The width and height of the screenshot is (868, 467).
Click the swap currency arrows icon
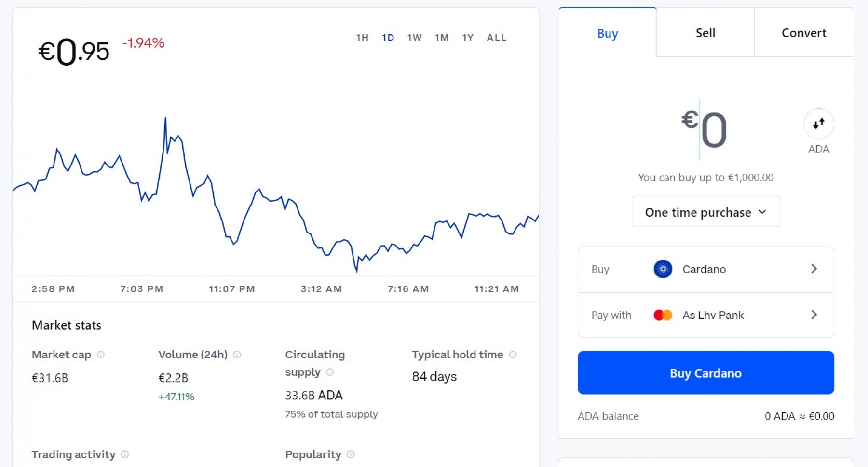click(x=818, y=124)
